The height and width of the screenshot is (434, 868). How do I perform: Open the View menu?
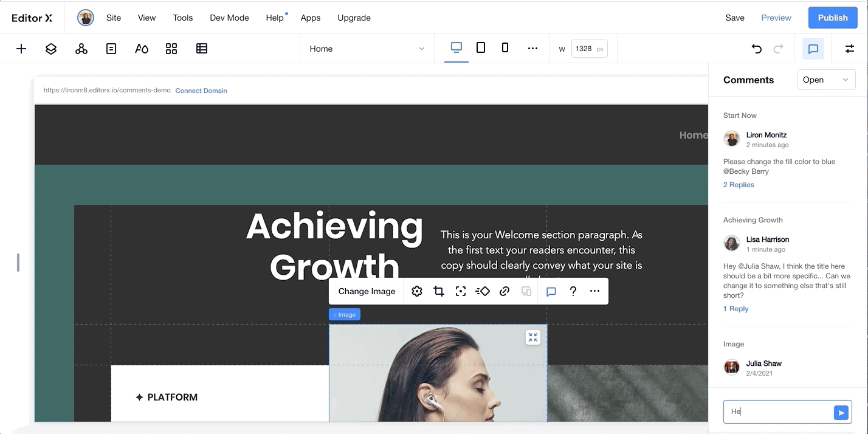(147, 18)
